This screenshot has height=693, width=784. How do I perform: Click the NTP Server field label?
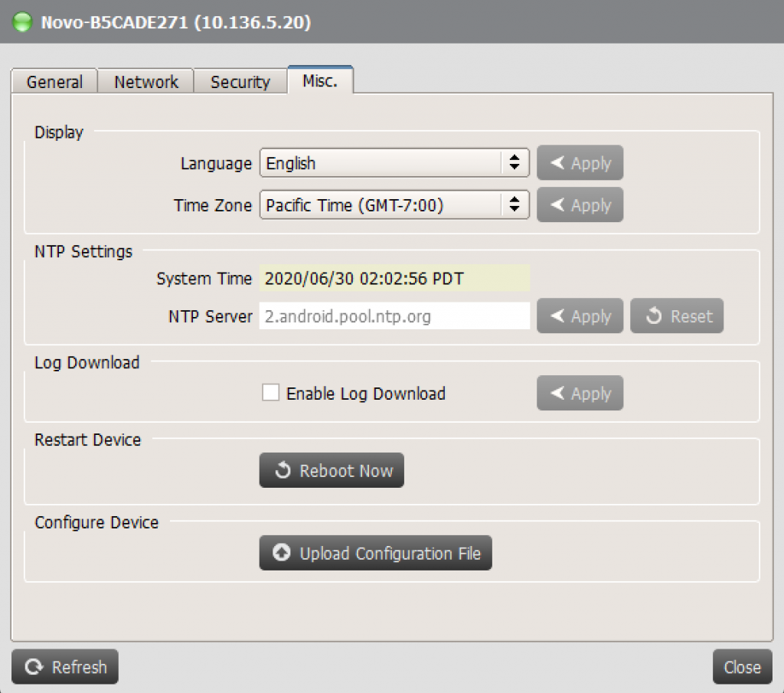[210, 316]
